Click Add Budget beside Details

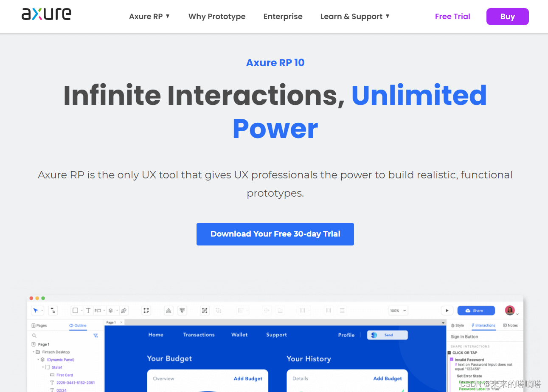point(388,378)
